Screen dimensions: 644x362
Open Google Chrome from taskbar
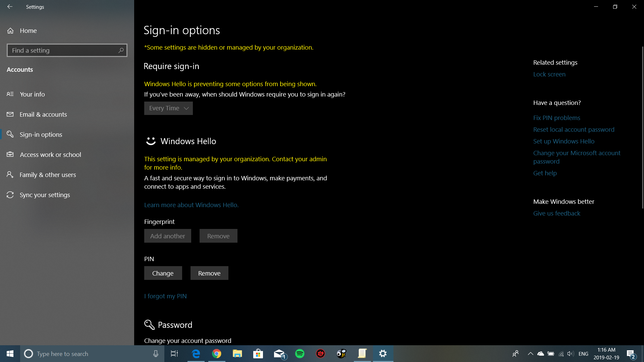pyautogui.click(x=217, y=354)
